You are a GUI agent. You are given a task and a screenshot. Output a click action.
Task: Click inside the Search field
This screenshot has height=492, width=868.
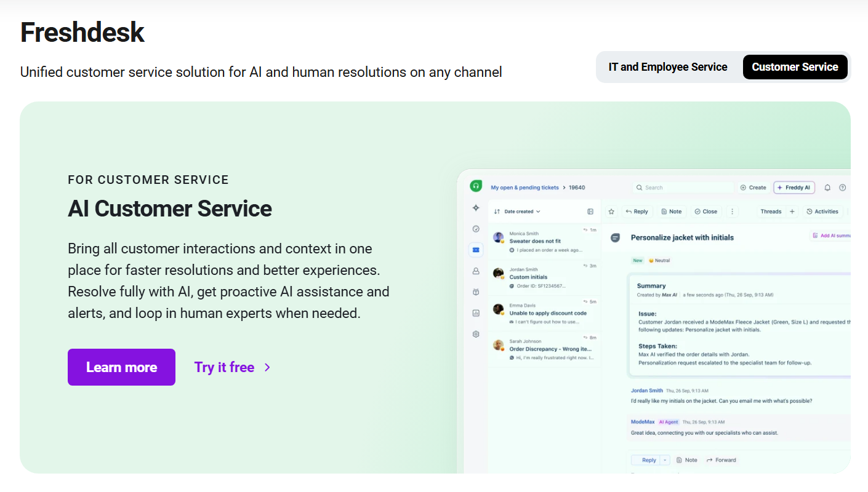(684, 188)
